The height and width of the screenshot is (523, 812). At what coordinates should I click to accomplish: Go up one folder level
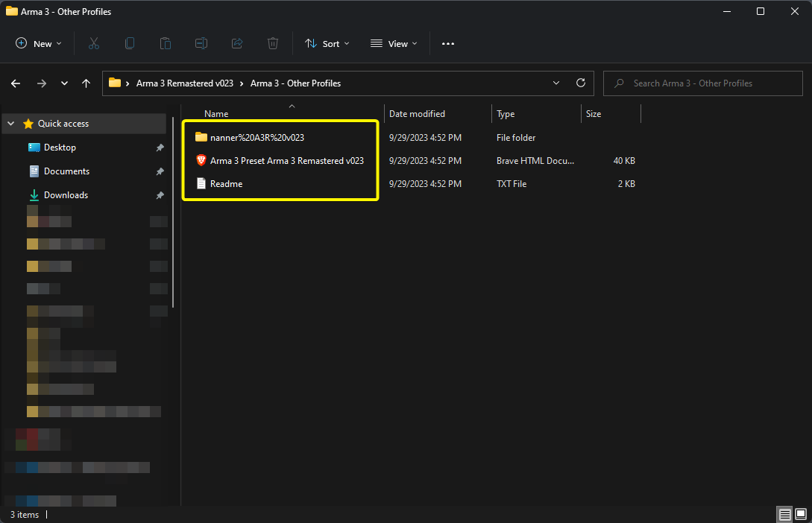[x=86, y=83]
